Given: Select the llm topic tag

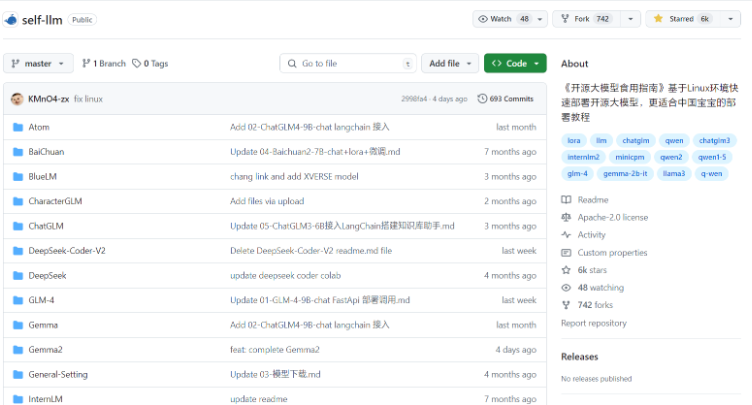Looking at the screenshot, I should 601,141.
